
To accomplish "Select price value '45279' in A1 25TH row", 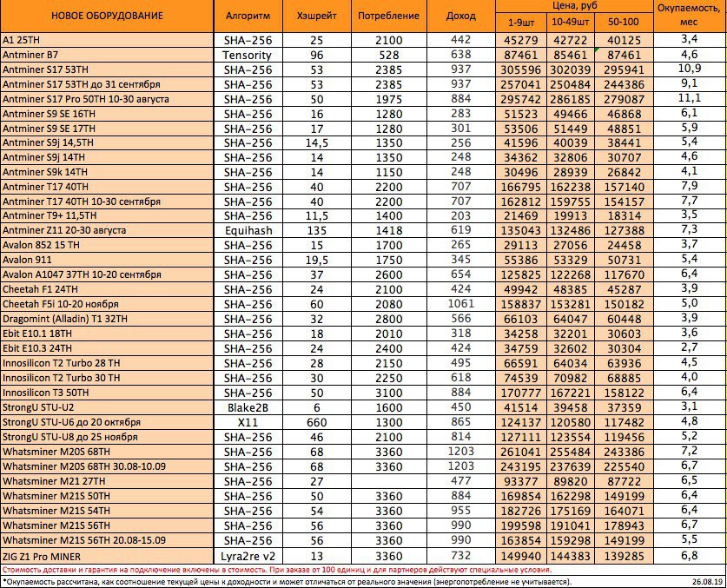I will (x=521, y=40).
